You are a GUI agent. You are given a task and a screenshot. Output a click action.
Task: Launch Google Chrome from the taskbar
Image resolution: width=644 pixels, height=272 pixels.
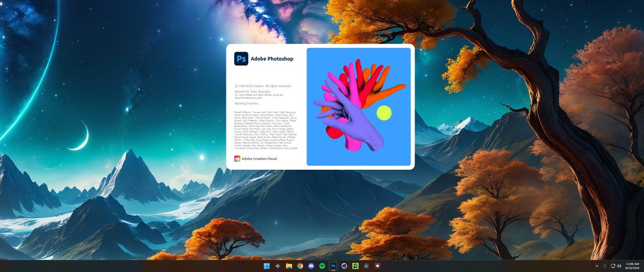click(300, 266)
